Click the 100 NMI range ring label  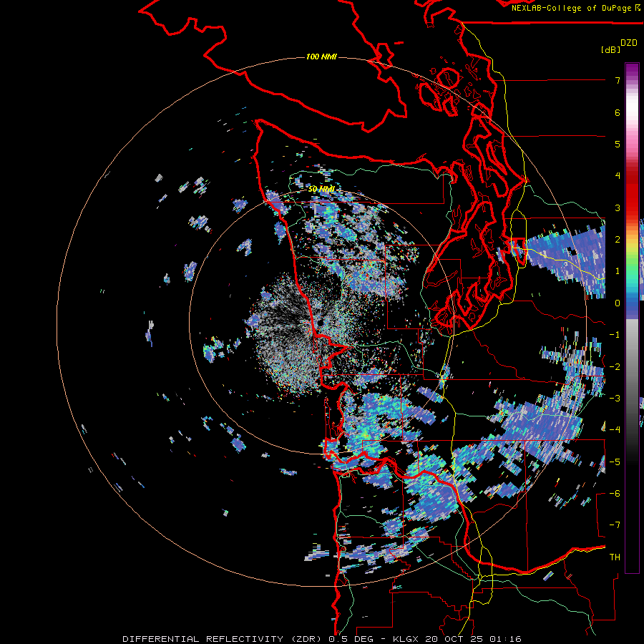click(x=321, y=57)
